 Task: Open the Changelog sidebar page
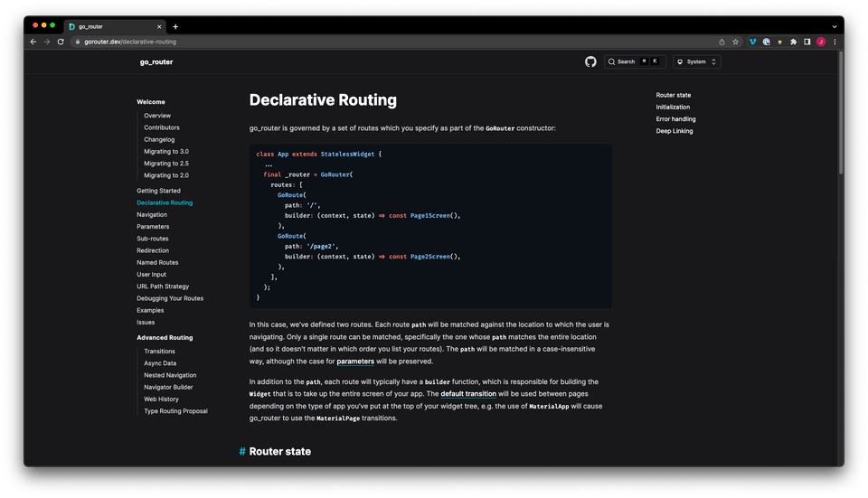(x=159, y=139)
